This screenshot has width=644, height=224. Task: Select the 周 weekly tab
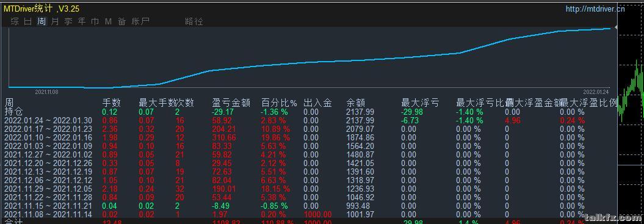[42, 21]
